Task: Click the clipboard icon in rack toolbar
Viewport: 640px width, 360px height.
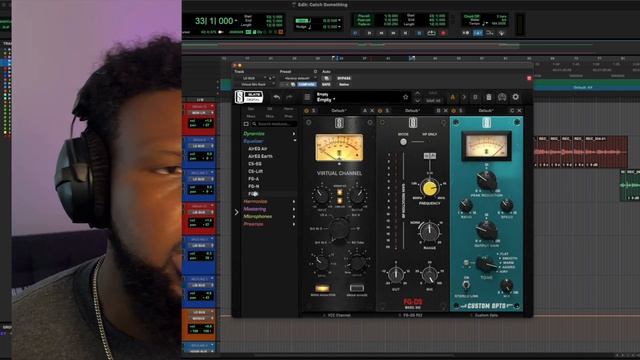Action: [x=489, y=97]
